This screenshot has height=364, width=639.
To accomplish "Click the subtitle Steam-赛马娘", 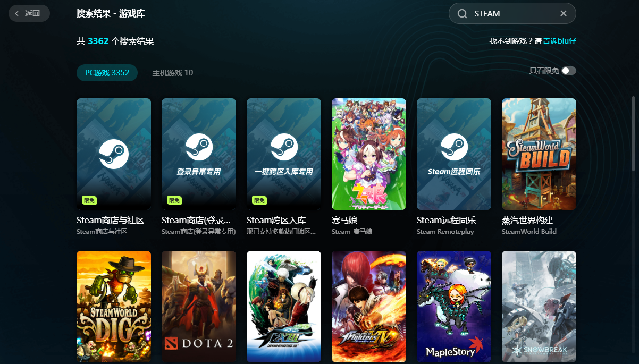I will click(352, 232).
